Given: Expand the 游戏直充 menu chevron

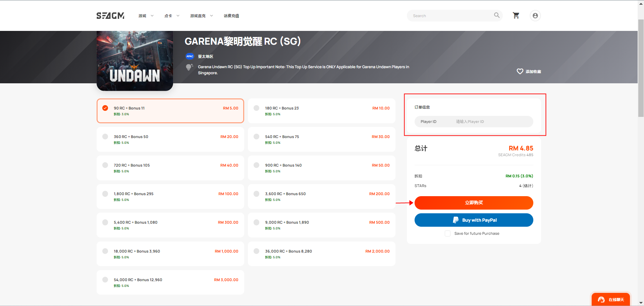Looking at the screenshot, I should pos(211,16).
